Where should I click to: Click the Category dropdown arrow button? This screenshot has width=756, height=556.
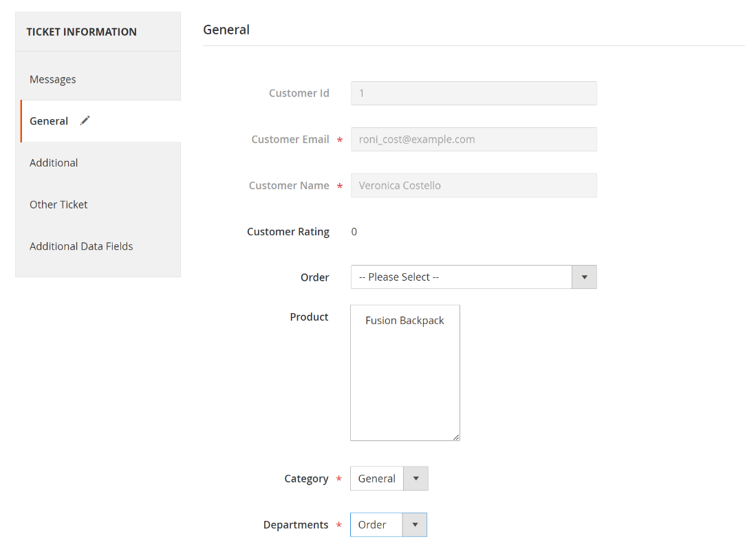click(x=415, y=479)
